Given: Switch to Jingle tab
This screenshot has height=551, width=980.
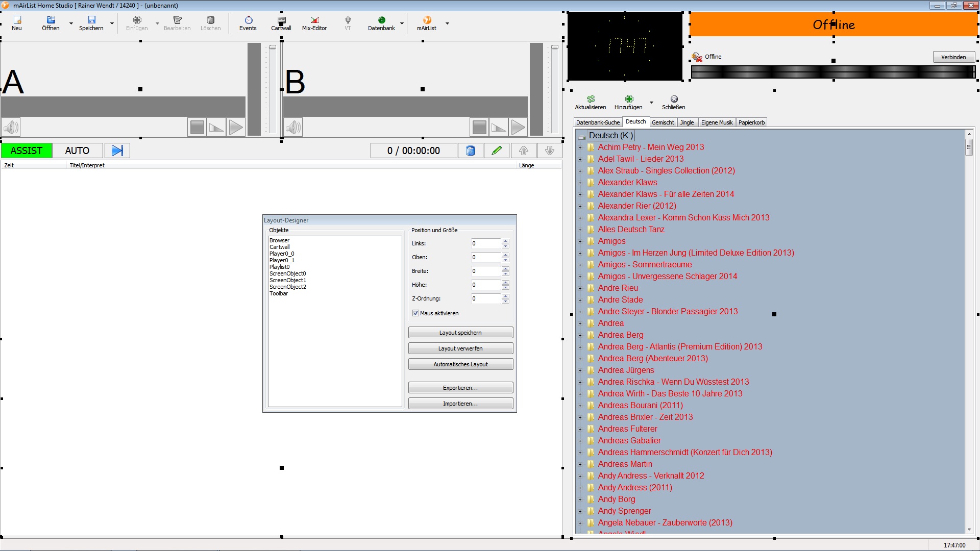Looking at the screenshot, I should click(x=687, y=122).
